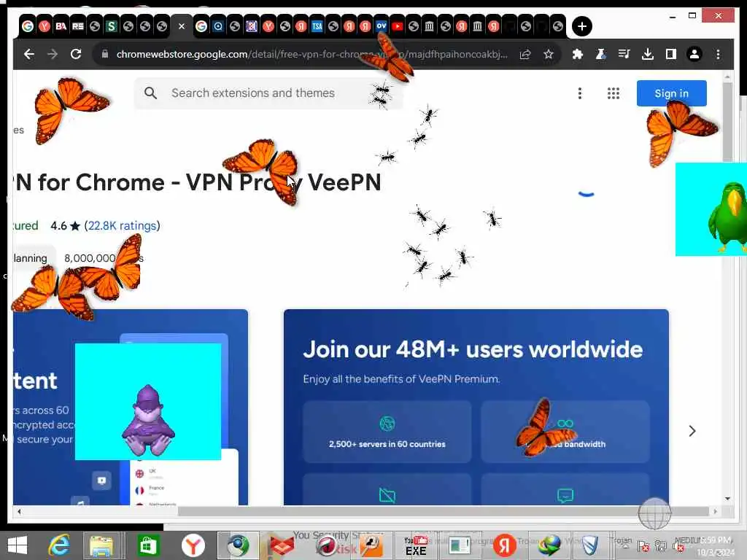The image size is (747, 560).
Task: Click the blue Sign in button
Action: [671, 93]
